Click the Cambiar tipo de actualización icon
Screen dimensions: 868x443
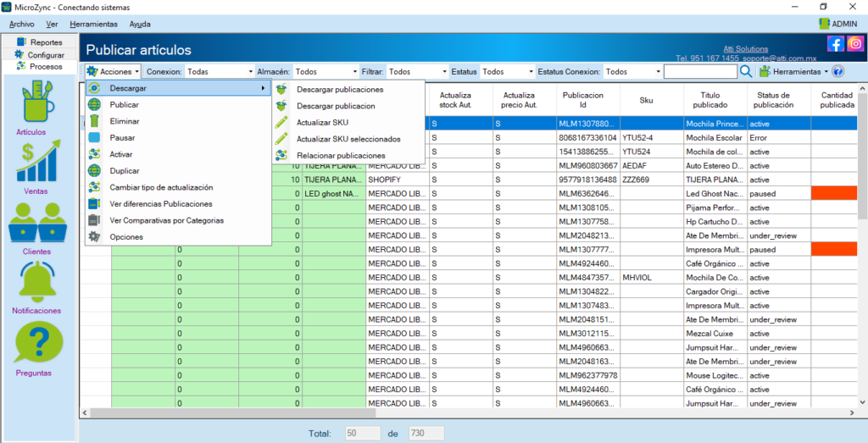pos(95,187)
